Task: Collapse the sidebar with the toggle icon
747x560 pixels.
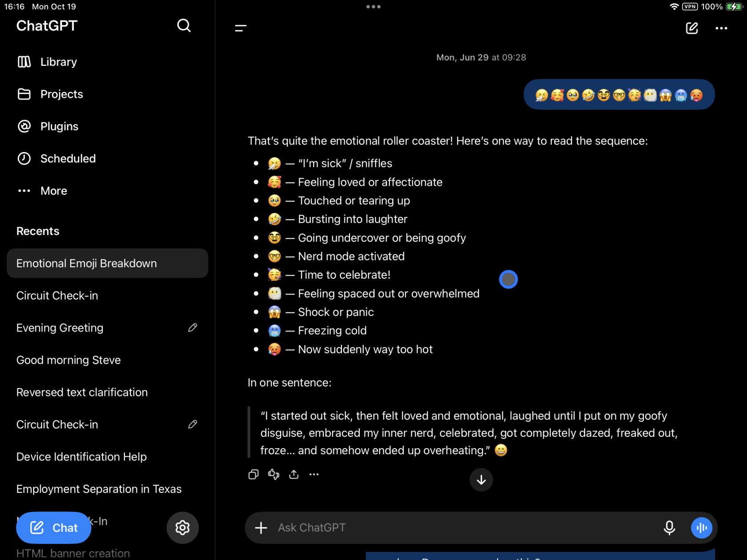Action: coord(241,28)
